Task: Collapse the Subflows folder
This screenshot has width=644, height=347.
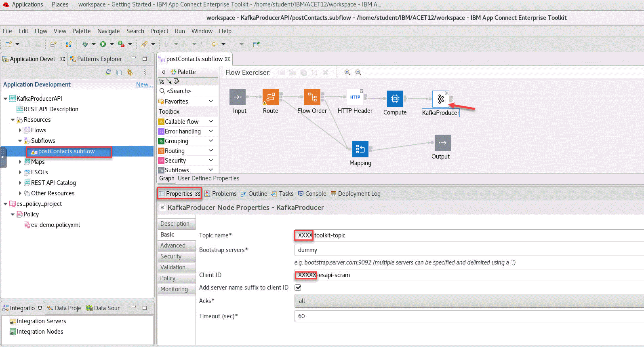Action: pyautogui.click(x=20, y=141)
